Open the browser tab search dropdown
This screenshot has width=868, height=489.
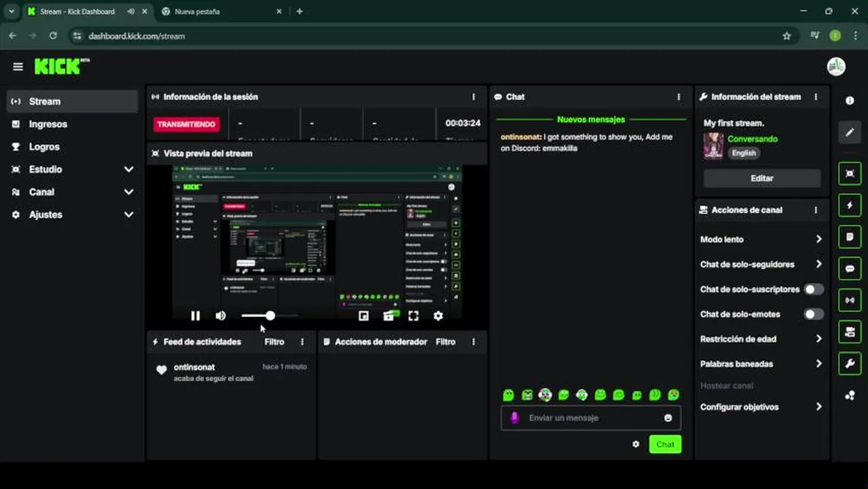[x=12, y=12]
